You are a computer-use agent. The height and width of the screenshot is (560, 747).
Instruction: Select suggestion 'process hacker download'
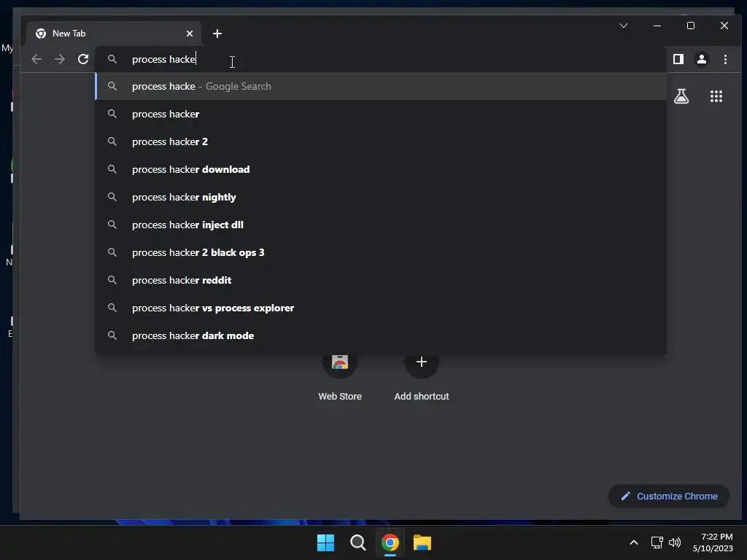point(381,169)
